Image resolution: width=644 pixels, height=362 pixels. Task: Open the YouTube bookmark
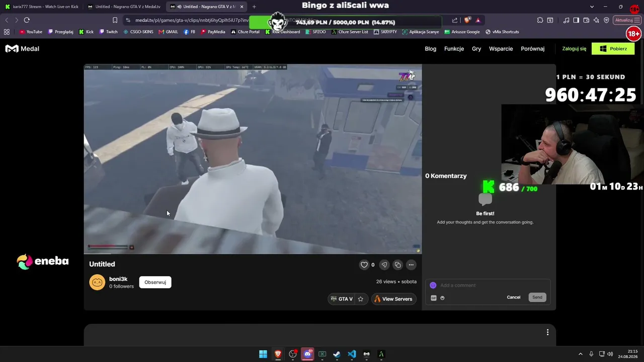pyautogui.click(x=31, y=32)
